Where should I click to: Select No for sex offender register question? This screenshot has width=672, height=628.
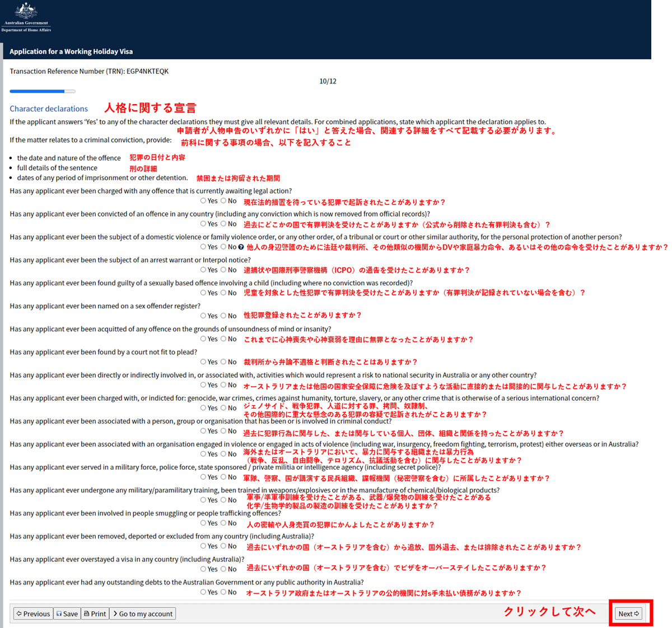[223, 316]
